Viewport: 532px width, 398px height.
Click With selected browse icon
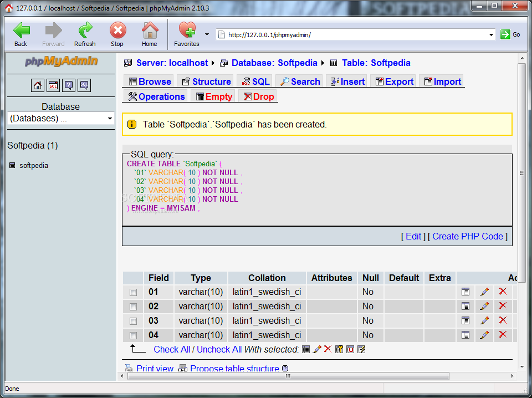pos(306,349)
